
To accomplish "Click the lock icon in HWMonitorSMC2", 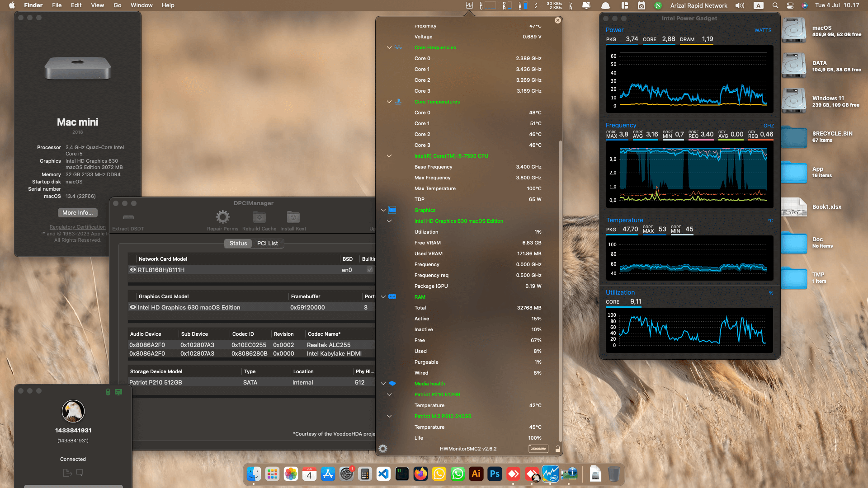I will (557, 449).
